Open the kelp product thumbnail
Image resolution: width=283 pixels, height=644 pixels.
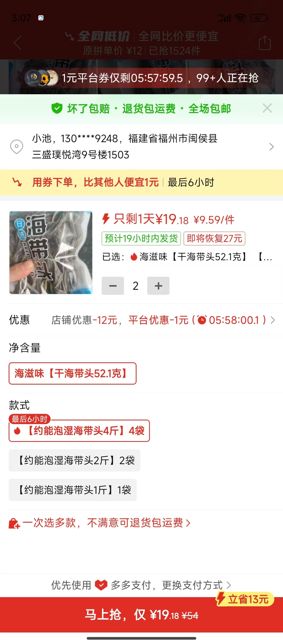coord(51,253)
